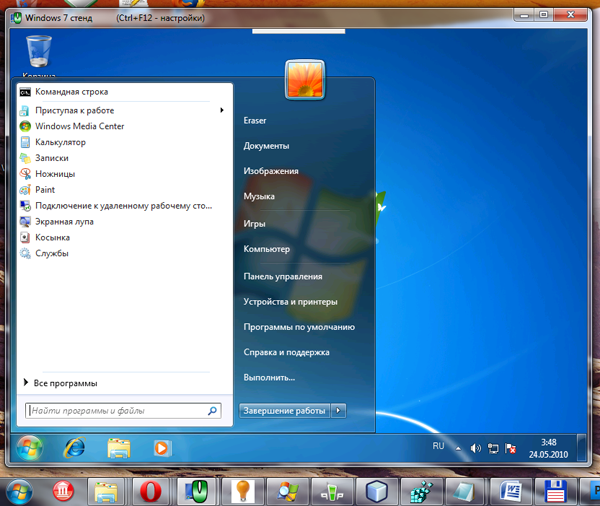Click the network tray icon

pos(493,448)
